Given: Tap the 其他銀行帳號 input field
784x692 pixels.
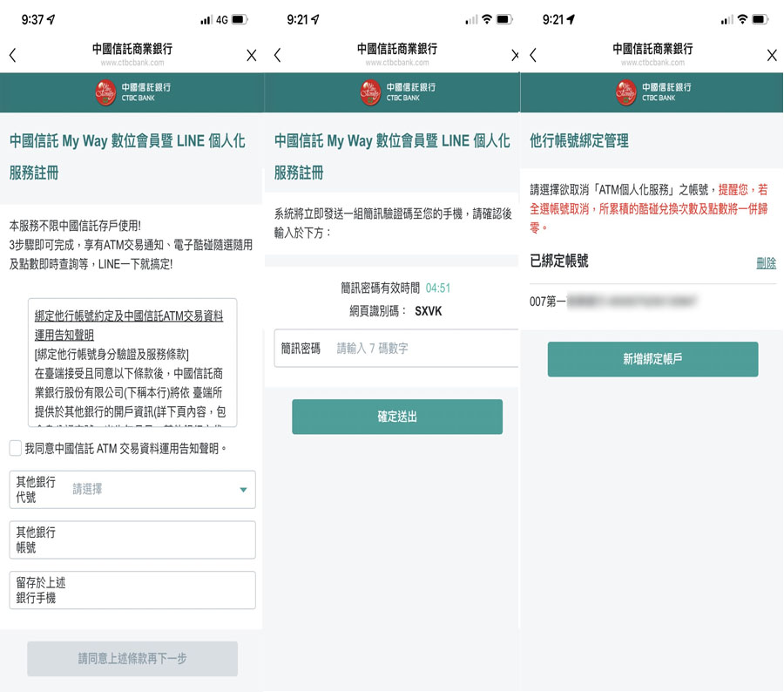Looking at the screenshot, I should coord(132,539).
